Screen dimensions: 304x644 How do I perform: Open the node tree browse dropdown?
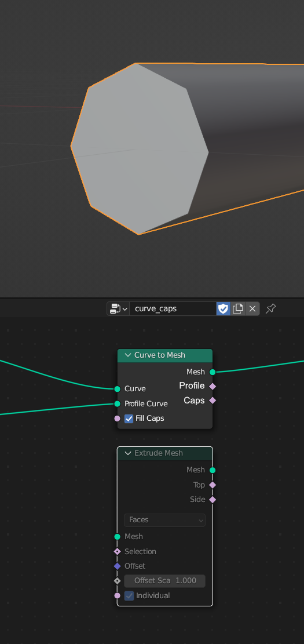pyautogui.click(x=118, y=308)
